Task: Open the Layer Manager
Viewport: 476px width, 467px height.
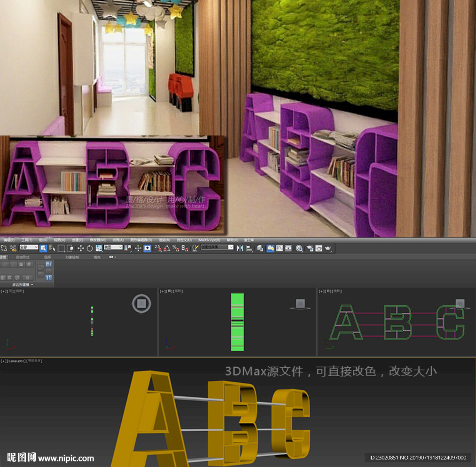Action: (260, 248)
